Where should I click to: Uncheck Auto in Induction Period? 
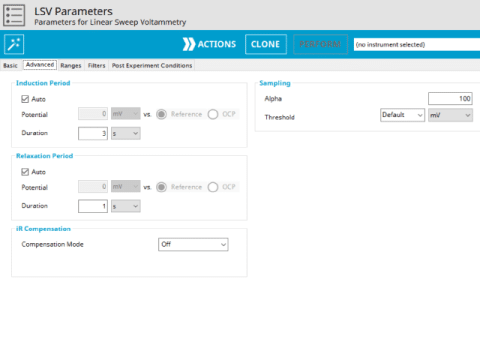coord(25,99)
